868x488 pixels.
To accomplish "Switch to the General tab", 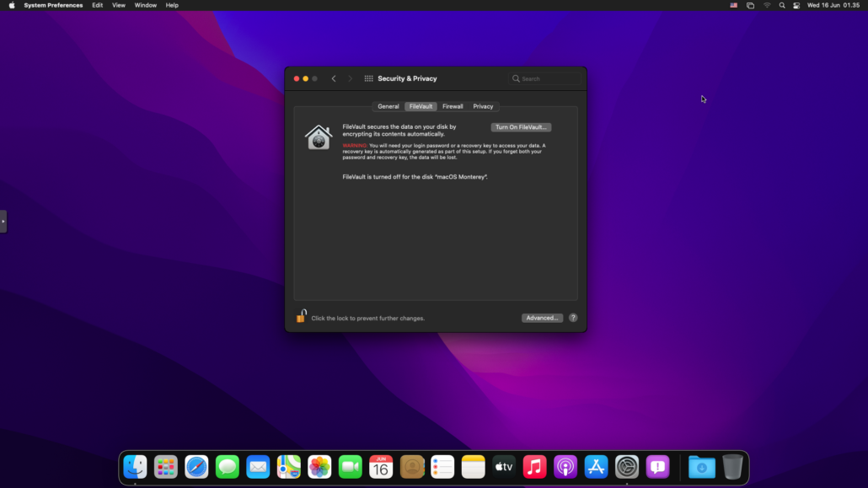I will (388, 106).
